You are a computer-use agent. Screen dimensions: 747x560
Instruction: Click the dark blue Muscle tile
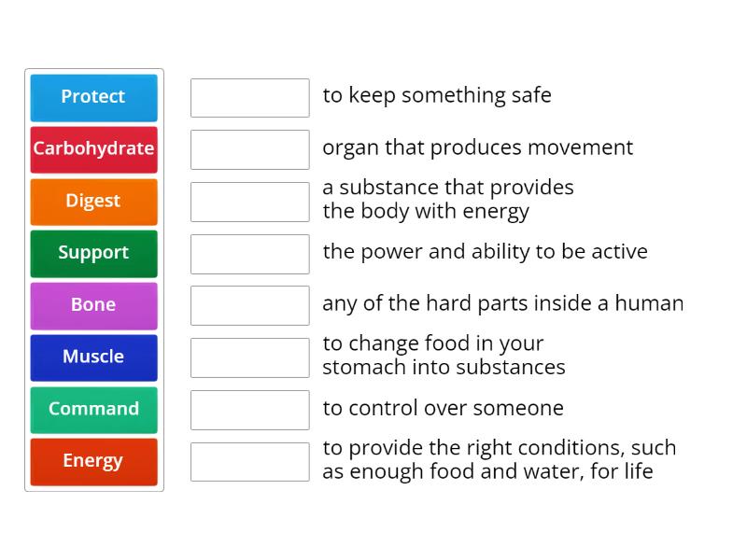tap(93, 357)
